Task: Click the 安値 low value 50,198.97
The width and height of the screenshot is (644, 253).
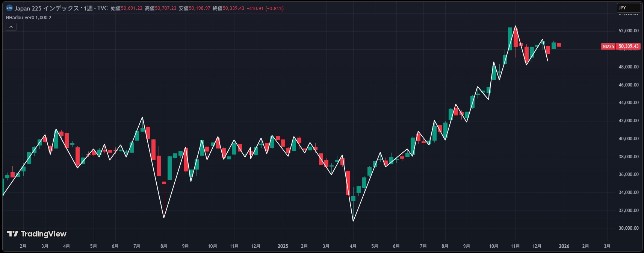Action: click(x=200, y=8)
